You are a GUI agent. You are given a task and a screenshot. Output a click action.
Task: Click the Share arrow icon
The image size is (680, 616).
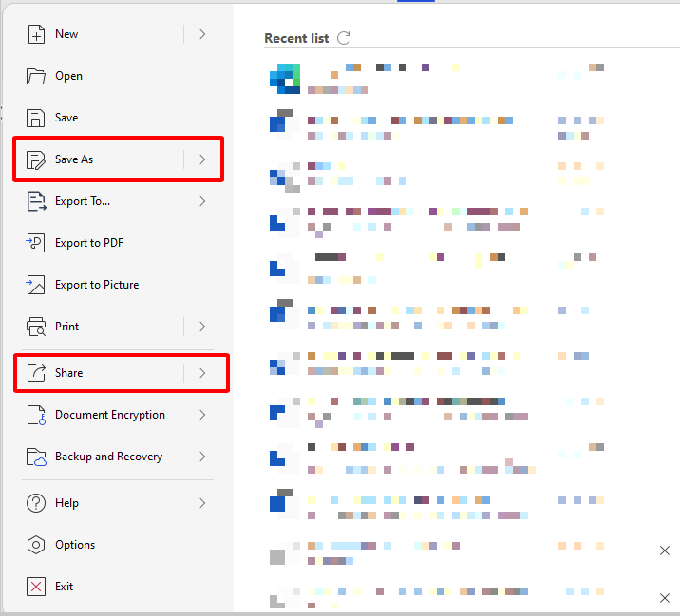[36, 373]
